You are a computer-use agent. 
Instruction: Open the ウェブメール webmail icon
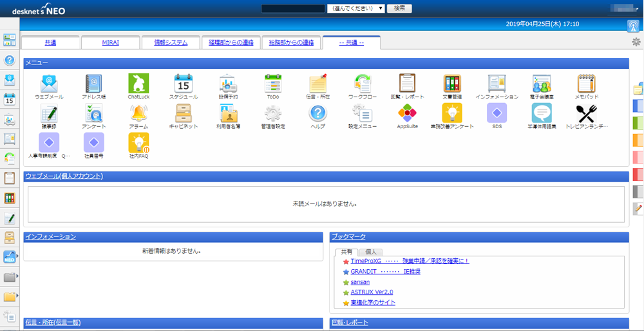[x=49, y=84]
